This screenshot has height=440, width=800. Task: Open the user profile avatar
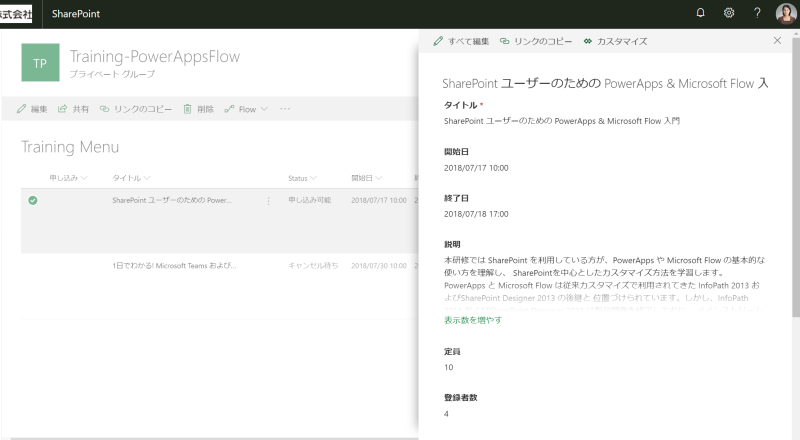(x=786, y=13)
